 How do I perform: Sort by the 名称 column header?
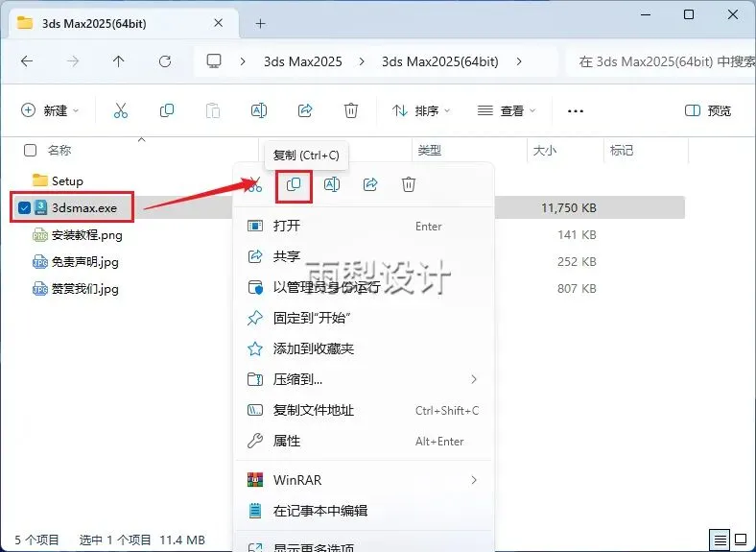click(x=59, y=151)
